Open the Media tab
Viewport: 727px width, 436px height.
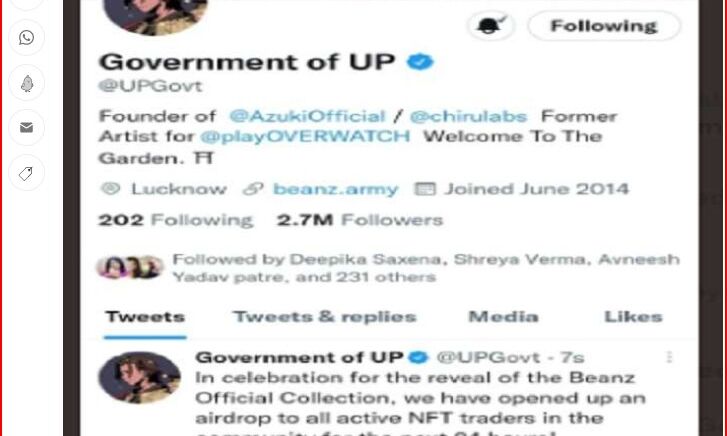pos(504,317)
